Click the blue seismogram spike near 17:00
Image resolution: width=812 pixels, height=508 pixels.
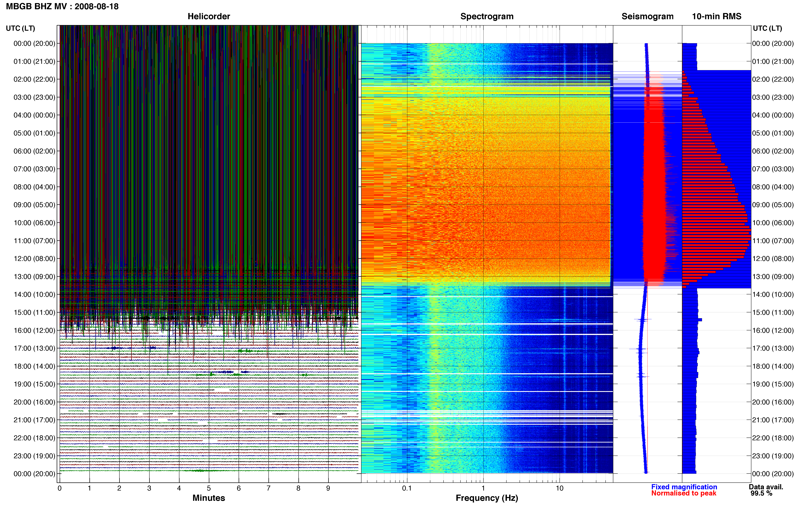(638, 349)
